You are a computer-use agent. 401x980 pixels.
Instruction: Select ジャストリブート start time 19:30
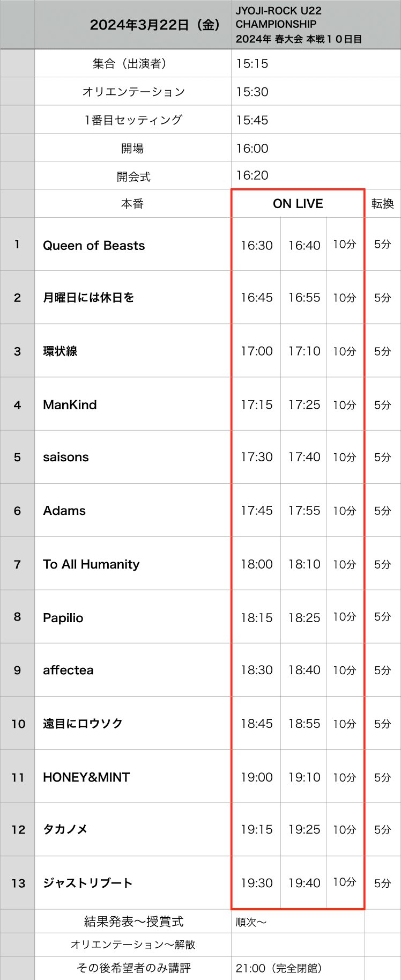pyautogui.click(x=256, y=883)
